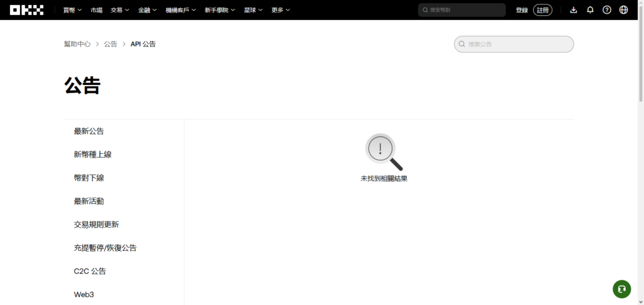Click the 未找到相關結果 message text

point(384,179)
